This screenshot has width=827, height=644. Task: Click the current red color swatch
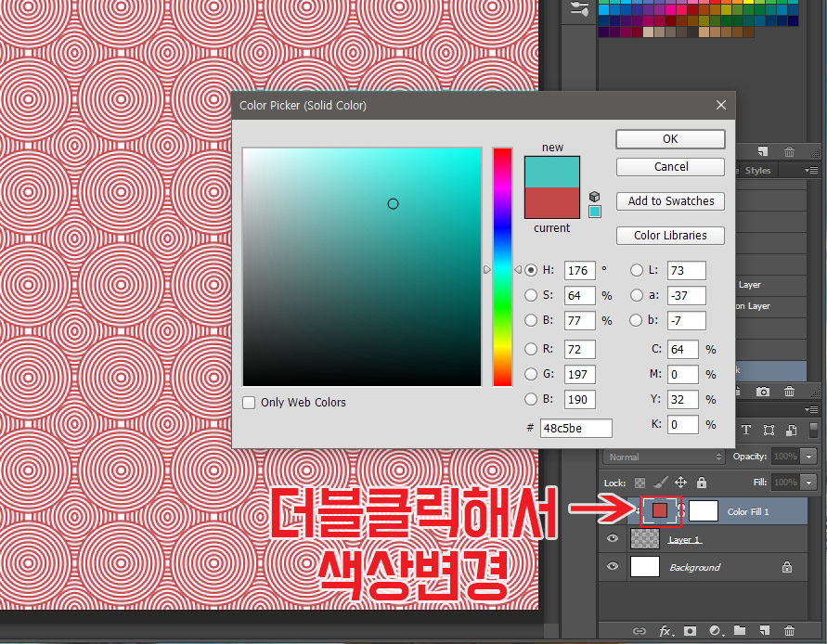point(551,202)
